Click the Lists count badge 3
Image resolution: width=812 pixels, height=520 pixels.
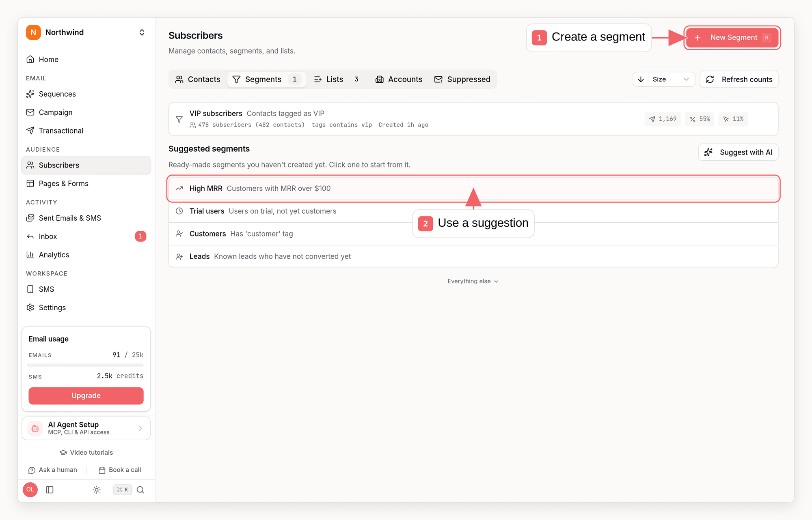click(x=356, y=80)
